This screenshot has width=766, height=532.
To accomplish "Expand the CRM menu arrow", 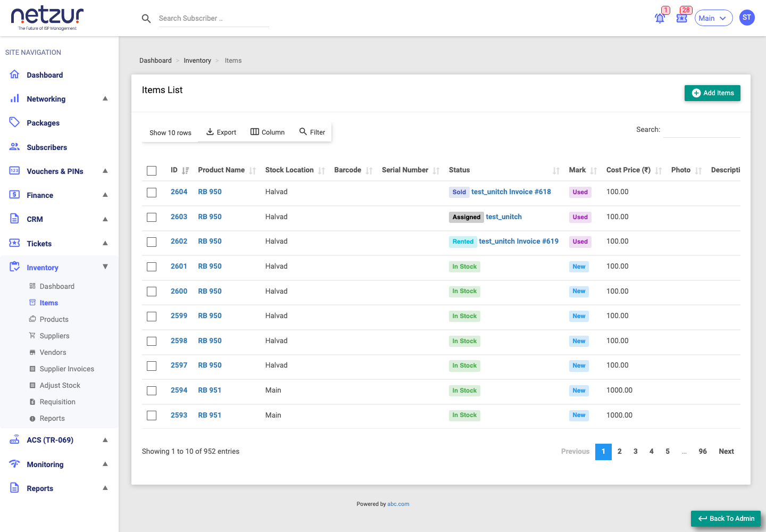I will pyautogui.click(x=105, y=219).
